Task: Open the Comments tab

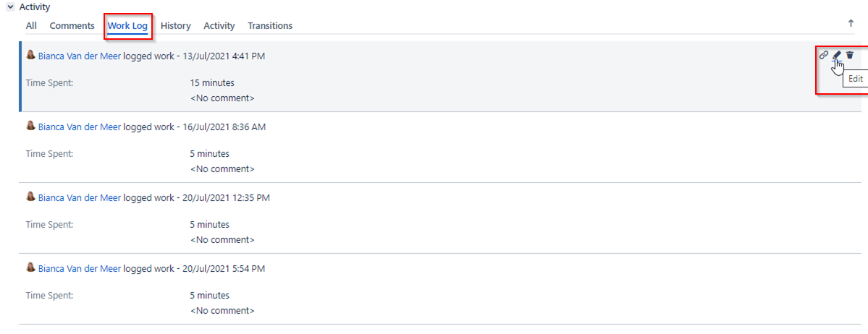Action: (72, 25)
